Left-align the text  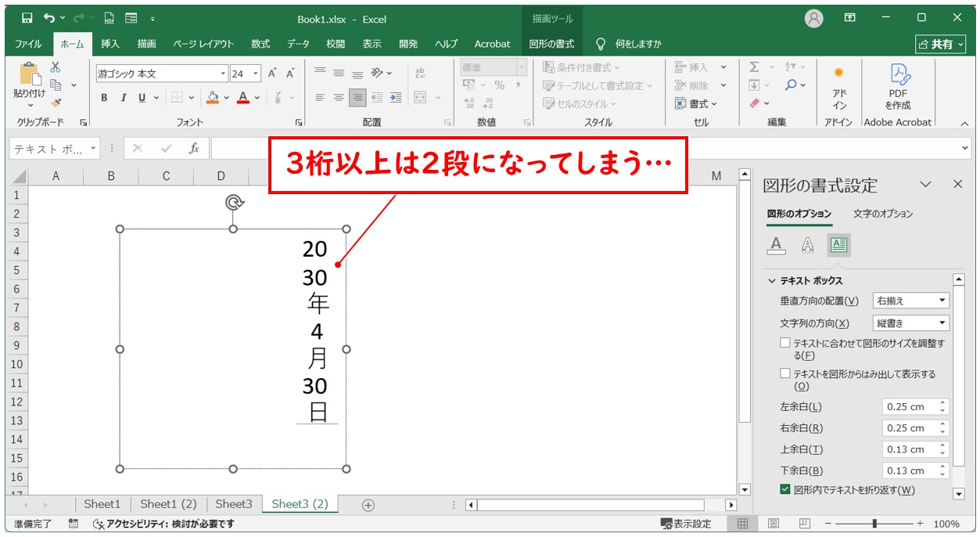click(320, 98)
